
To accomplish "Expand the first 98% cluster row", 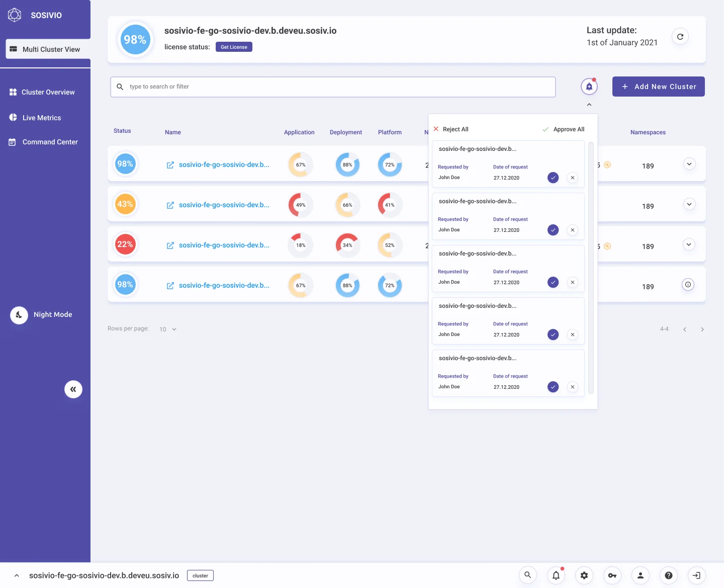I will (x=689, y=164).
